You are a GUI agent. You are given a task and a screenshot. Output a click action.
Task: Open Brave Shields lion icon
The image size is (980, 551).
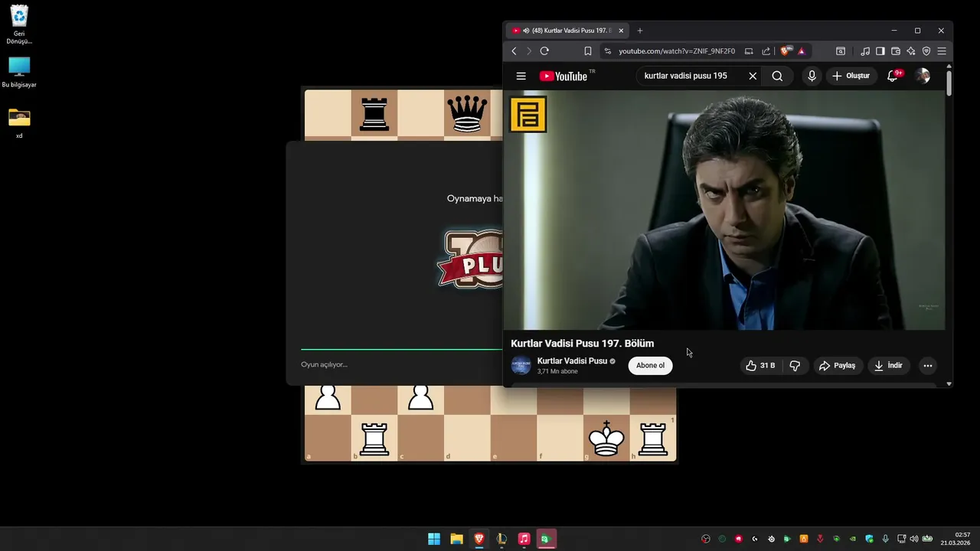click(x=785, y=51)
